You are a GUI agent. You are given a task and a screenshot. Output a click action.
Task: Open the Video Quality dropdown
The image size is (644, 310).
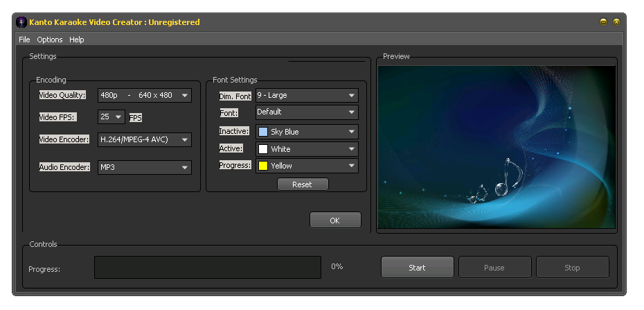coord(145,95)
